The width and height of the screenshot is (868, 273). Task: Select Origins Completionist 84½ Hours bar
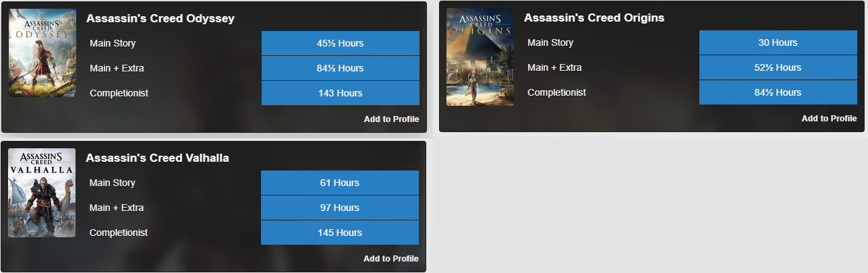[x=778, y=92]
